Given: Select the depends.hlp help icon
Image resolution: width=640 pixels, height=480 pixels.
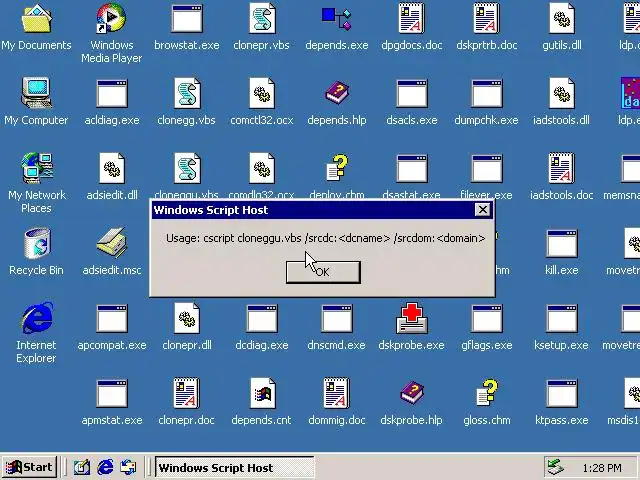Looking at the screenshot, I should tap(337, 94).
